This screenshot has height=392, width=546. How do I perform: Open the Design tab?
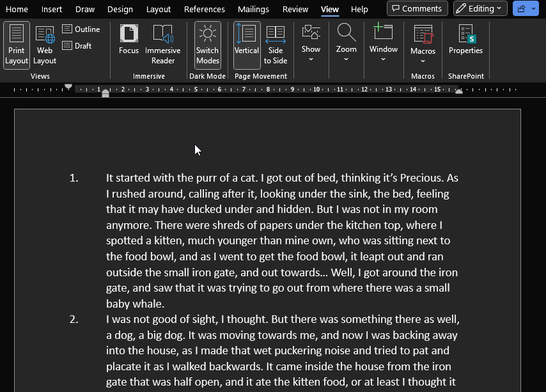[x=120, y=9]
